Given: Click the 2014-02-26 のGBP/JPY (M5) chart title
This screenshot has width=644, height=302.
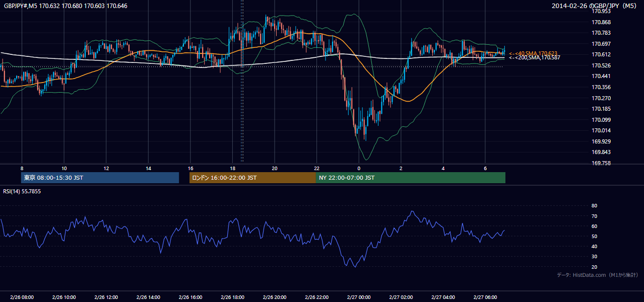Looking at the screenshot, I should (595, 6).
